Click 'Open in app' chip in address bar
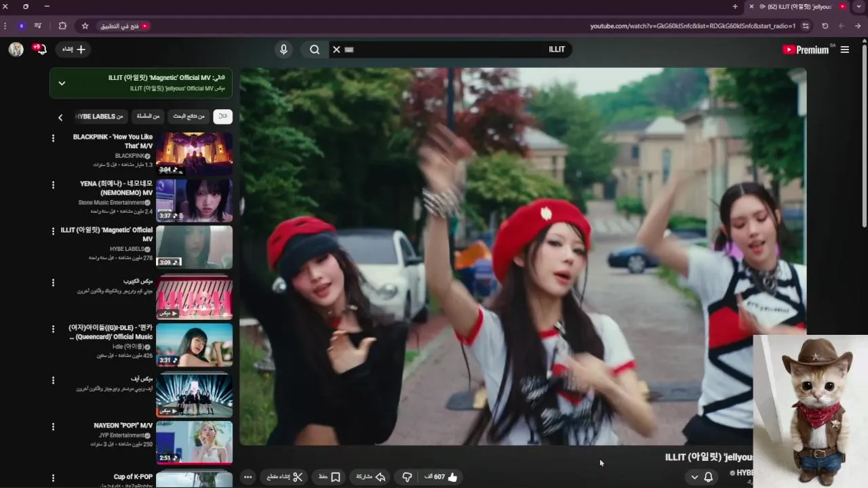The image size is (868, 488). (x=124, y=26)
